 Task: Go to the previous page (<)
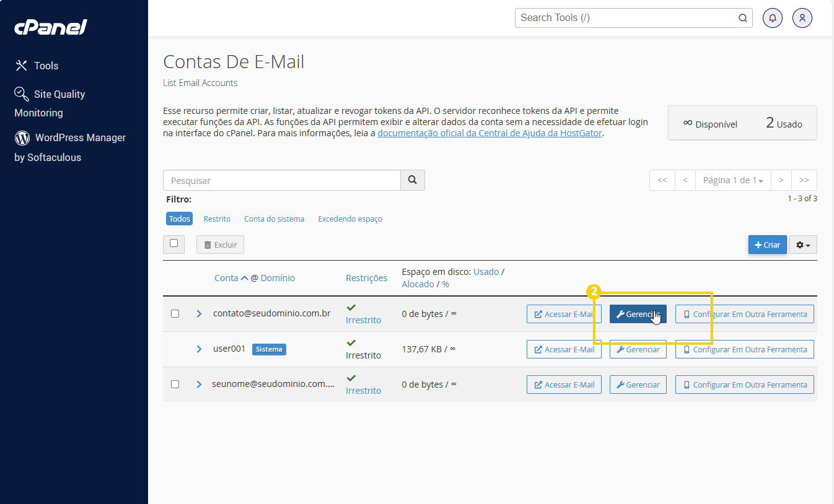[685, 180]
